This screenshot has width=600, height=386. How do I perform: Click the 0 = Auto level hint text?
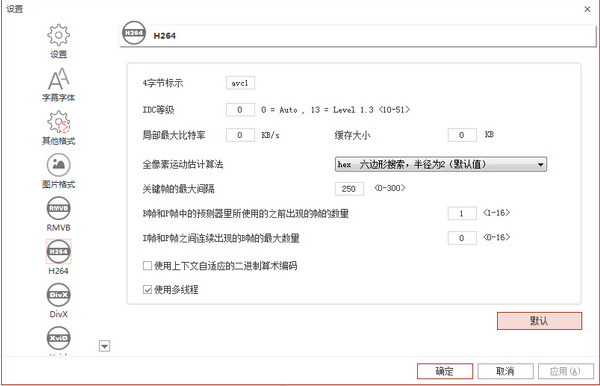pyautogui.click(x=336, y=110)
